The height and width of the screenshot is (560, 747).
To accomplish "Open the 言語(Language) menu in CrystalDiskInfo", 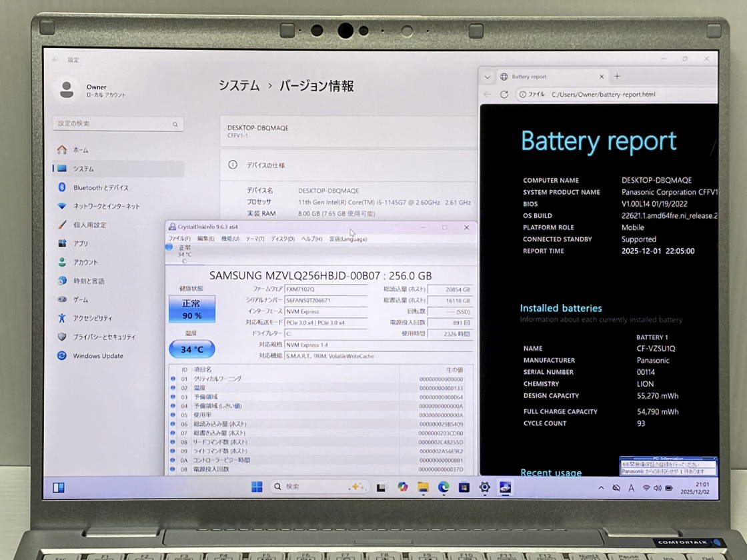I will [347, 239].
